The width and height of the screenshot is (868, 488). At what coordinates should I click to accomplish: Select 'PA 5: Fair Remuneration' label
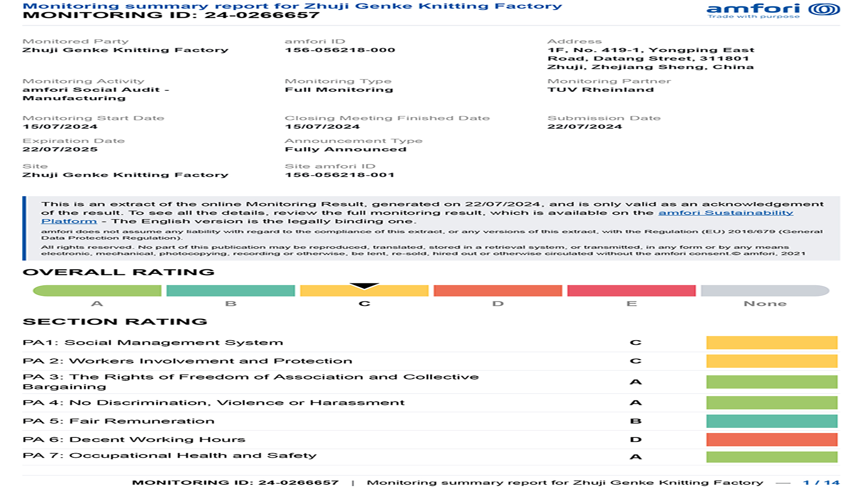(x=118, y=421)
